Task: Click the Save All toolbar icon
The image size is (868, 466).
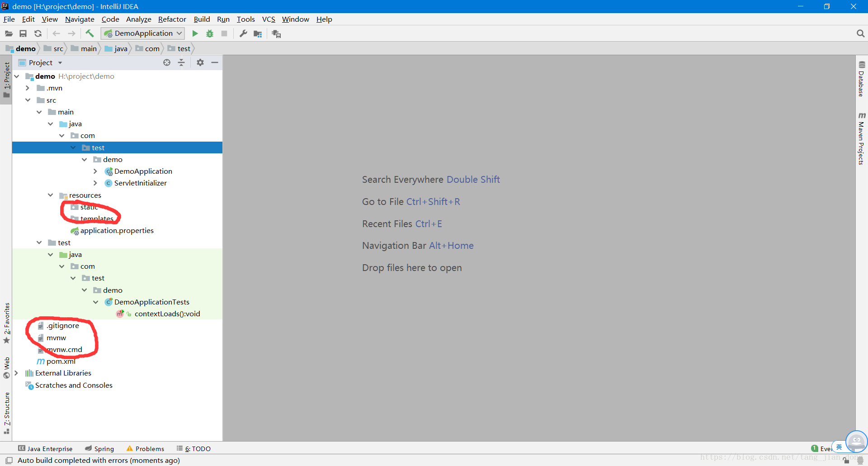Action: point(23,33)
